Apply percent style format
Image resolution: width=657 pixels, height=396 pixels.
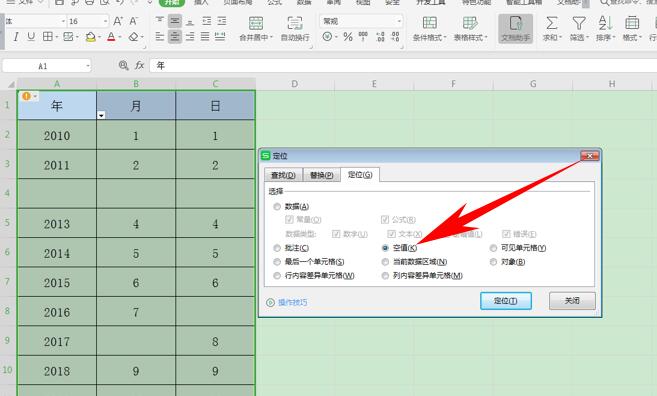coord(348,37)
